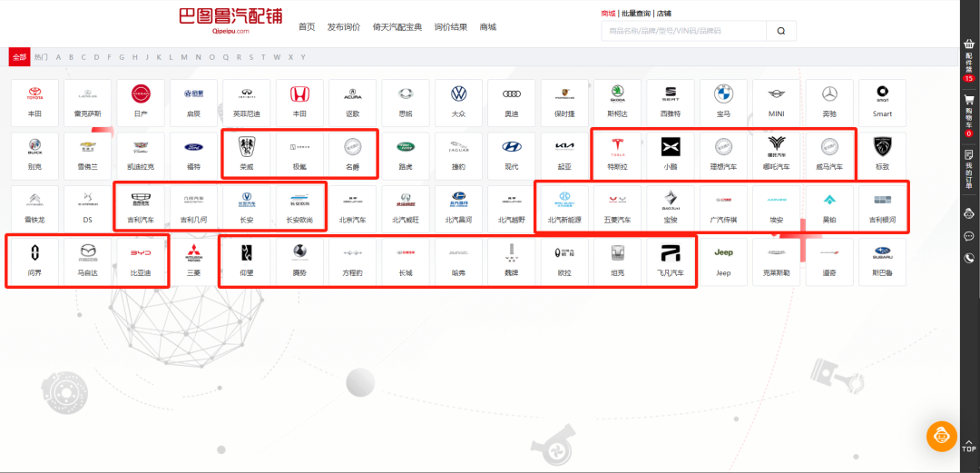Viewport: 980px width, 473px height.
Task: View 我的订单 in the sidebar
Action: 969,169
